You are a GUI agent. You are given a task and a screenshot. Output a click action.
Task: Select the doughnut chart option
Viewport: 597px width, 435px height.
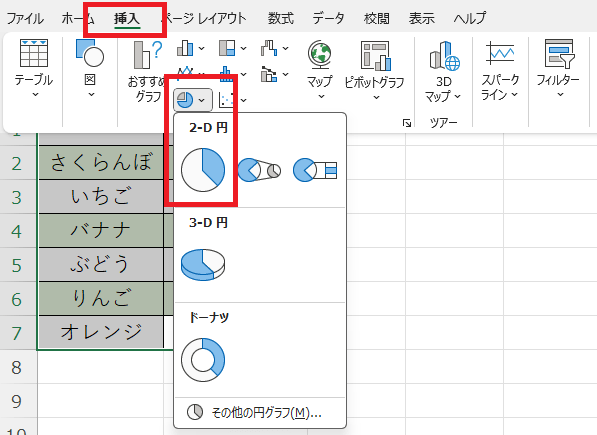(203, 359)
